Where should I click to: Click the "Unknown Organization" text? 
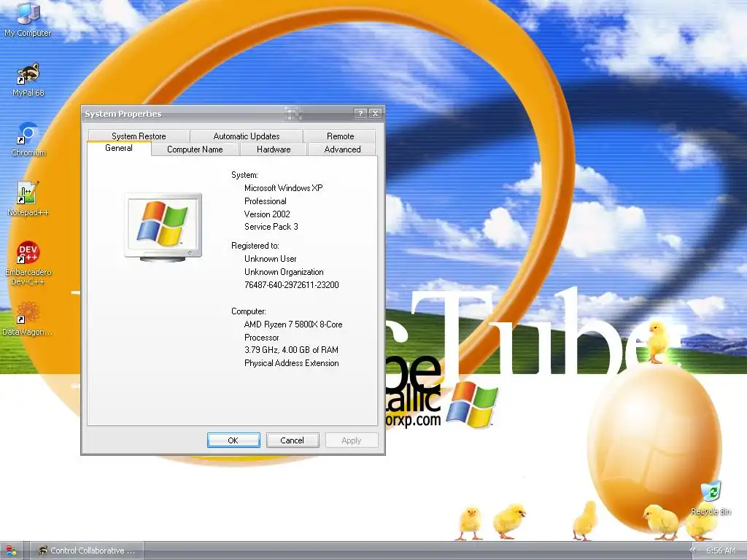tap(284, 272)
